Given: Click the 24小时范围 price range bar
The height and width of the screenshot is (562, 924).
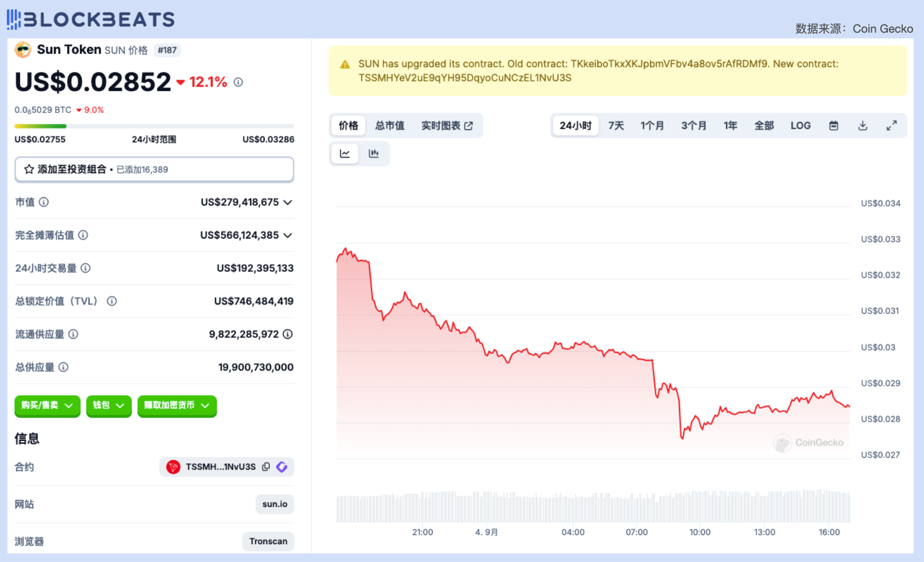Looking at the screenshot, I should (154, 126).
